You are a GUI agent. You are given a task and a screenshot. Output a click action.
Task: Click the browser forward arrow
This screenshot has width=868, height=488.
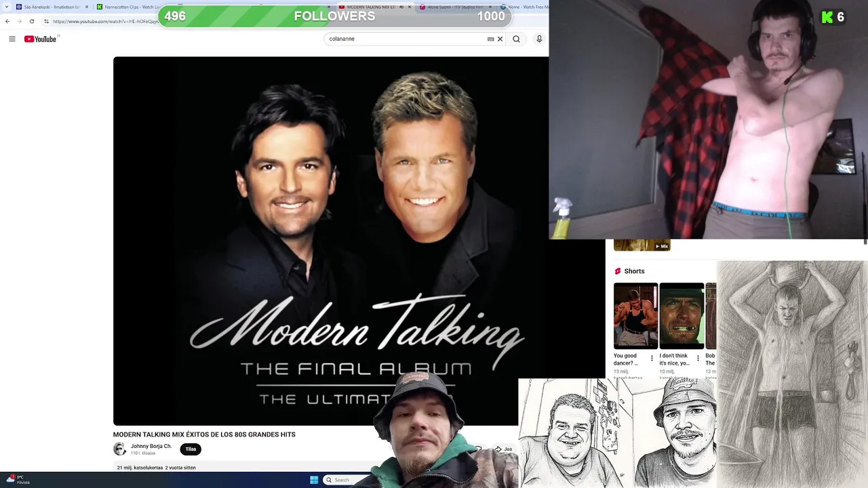click(20, 21)
